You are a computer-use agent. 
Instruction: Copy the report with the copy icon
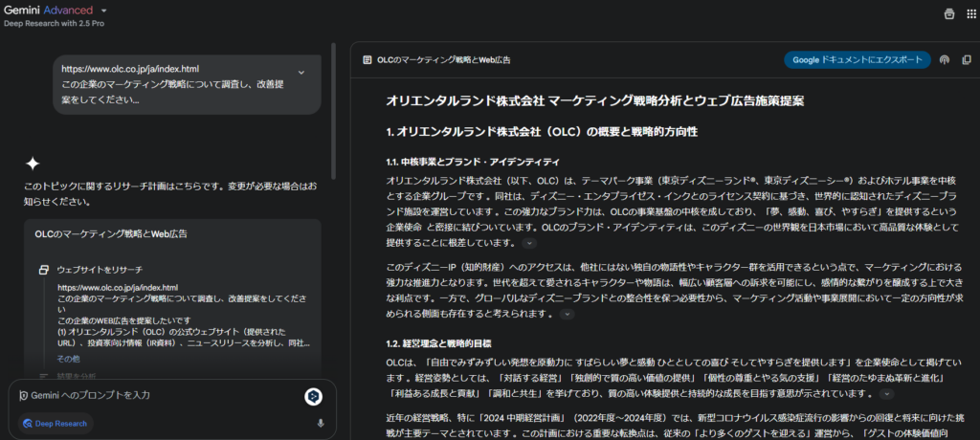pyautogui.click(x=966, y=59)
